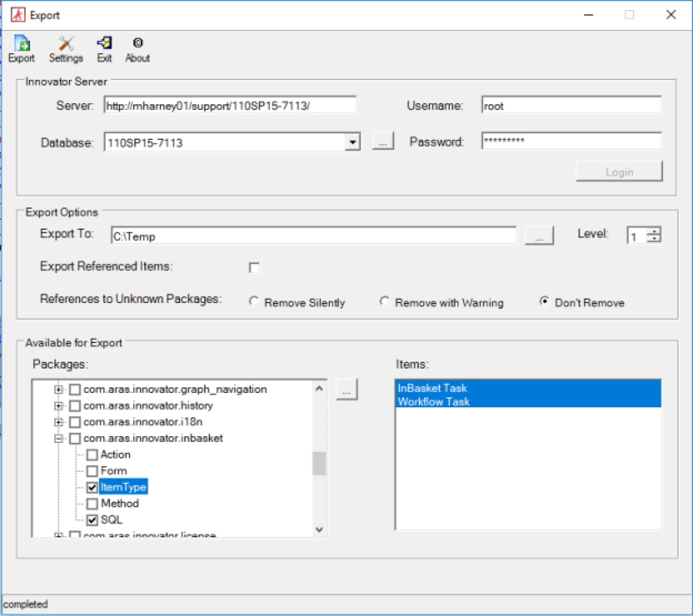Click the Server address field

click(230, 105)
